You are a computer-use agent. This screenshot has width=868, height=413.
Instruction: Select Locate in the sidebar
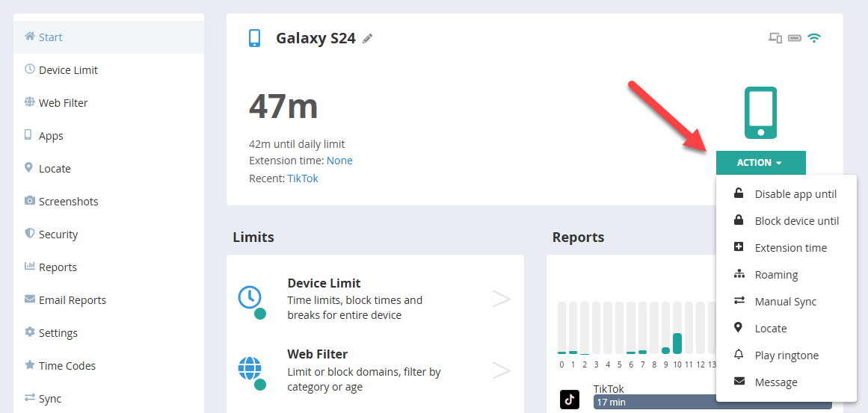pyautogui.click(x=108, y=169)
